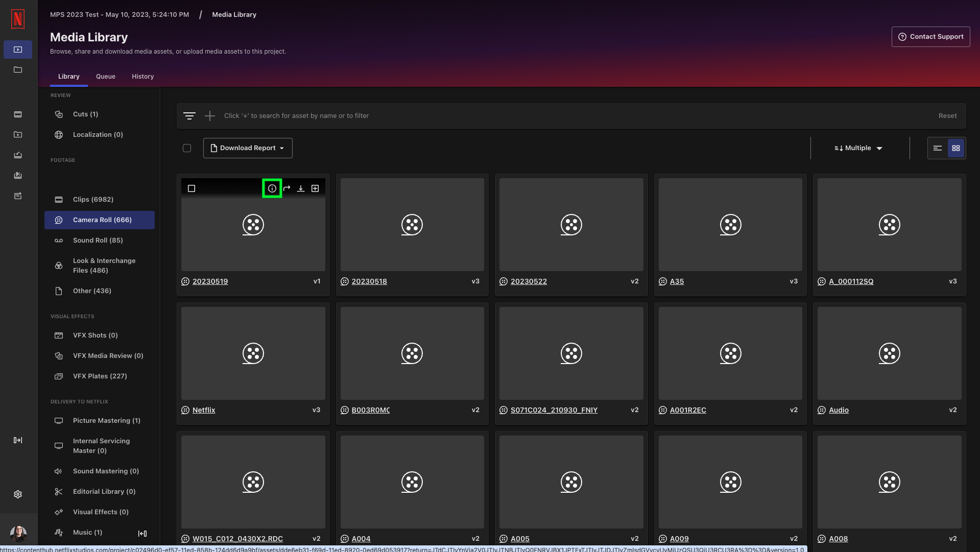Collapse the category sidebar panel
This screenshot has width=980, height=552.
pyautogui.click(x=142, y=534)
